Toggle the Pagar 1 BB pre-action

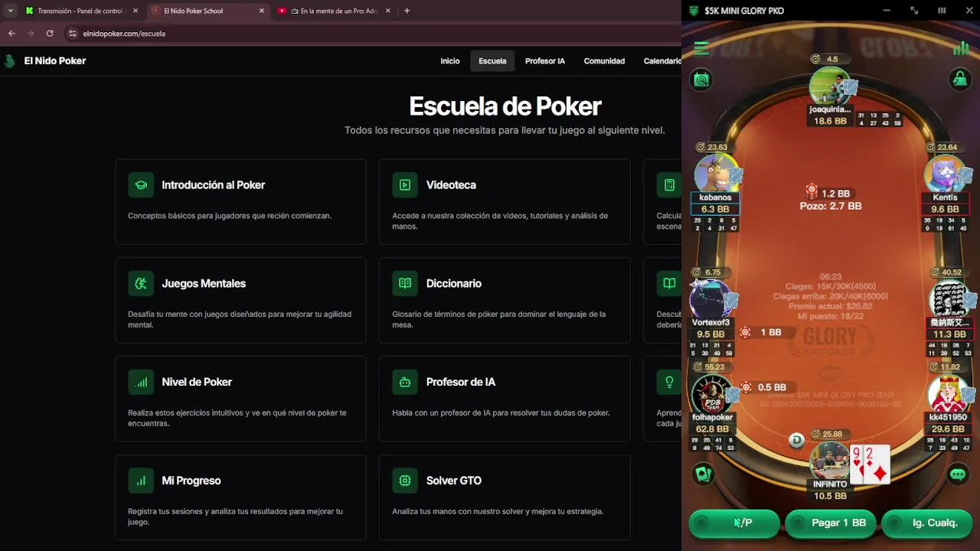pyautogui.click(x=831, y=523)
